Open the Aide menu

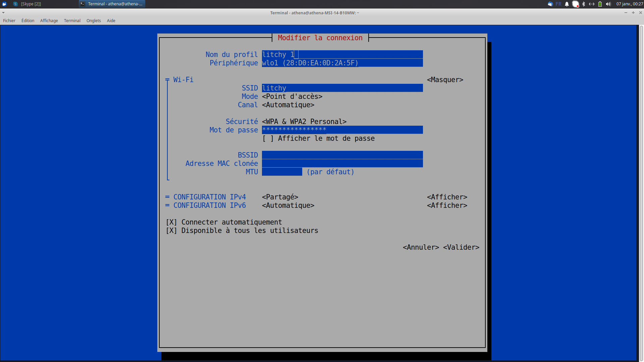[x=111, y=20]
